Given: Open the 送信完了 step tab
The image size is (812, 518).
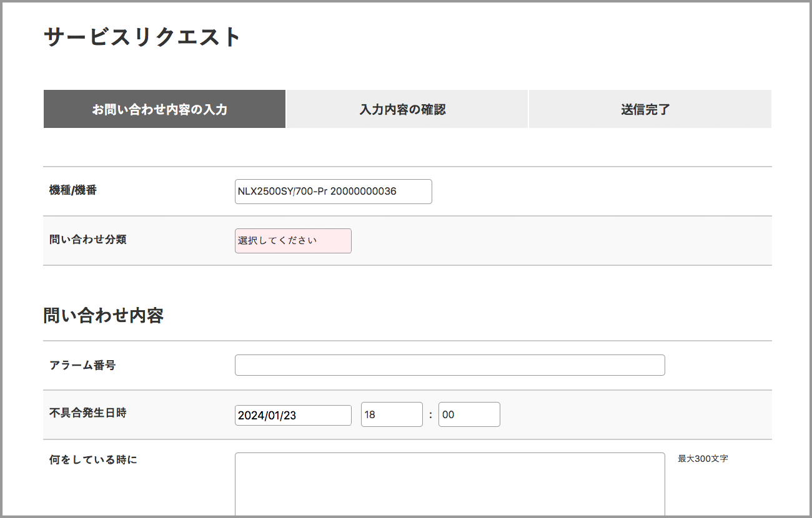Looking at the screenshot, I should click(x=650, y=109).
